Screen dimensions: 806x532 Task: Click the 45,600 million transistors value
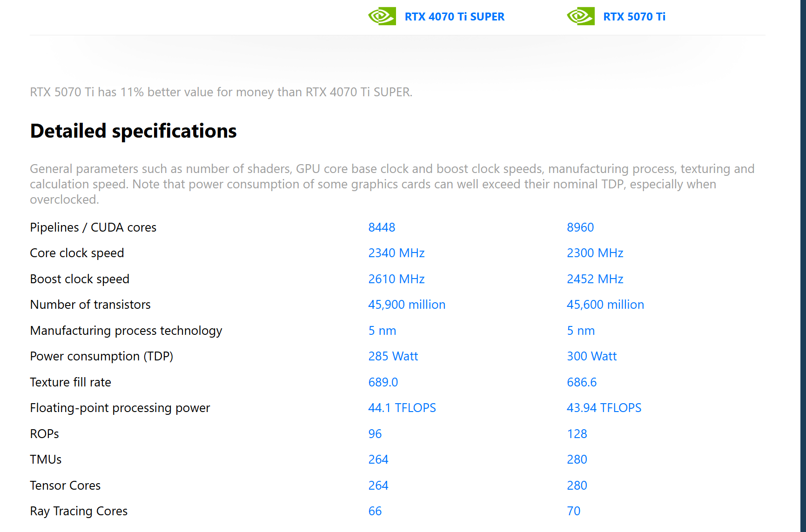[x=605, y=305]
